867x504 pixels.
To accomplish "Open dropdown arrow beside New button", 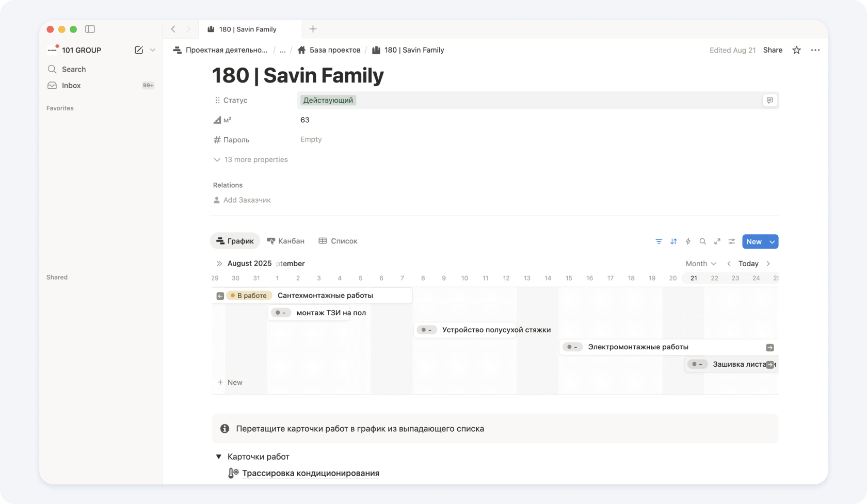I will click(772, 241).
